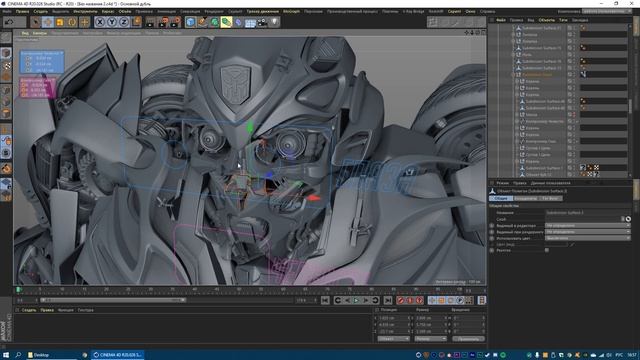Switch to the Координаты attribute tab
Image resolution: width=640 pixels, height=360 pixels.
[525, 198]
